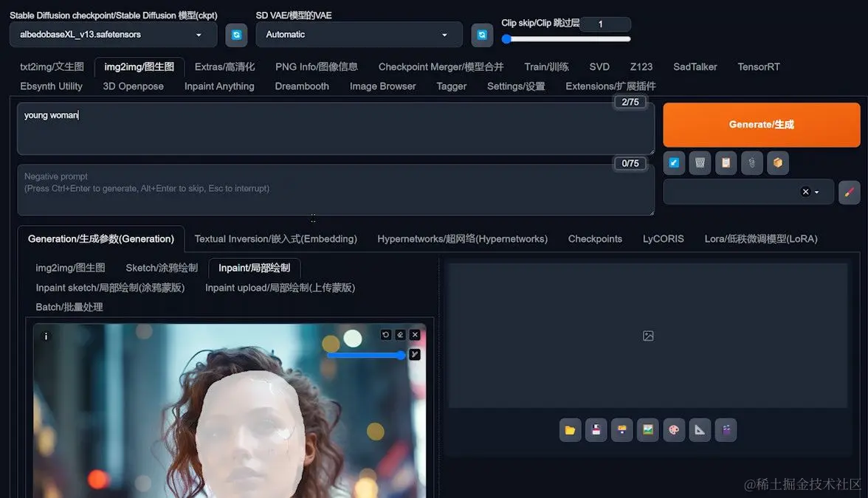This screenshot has width=868, height=498.
Task: Open the Batch processing sub-tab
Action: [x=69, y=307]
